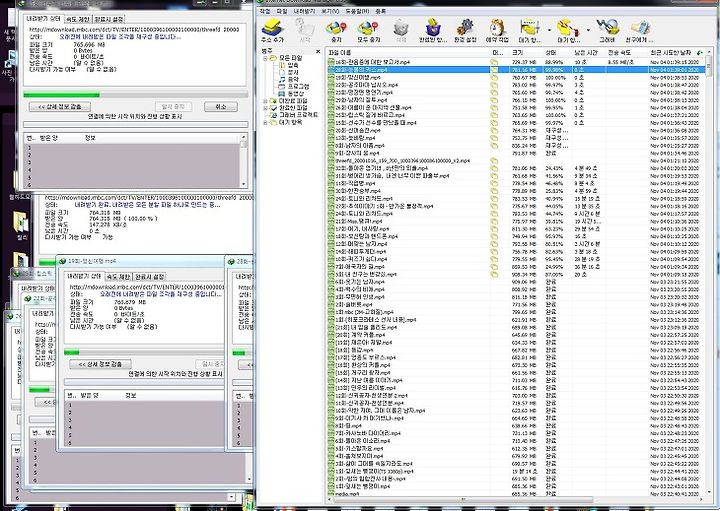Select the 동영상 (video) category icon
Screen dimensions: 720x511
[x=282, y=93]
